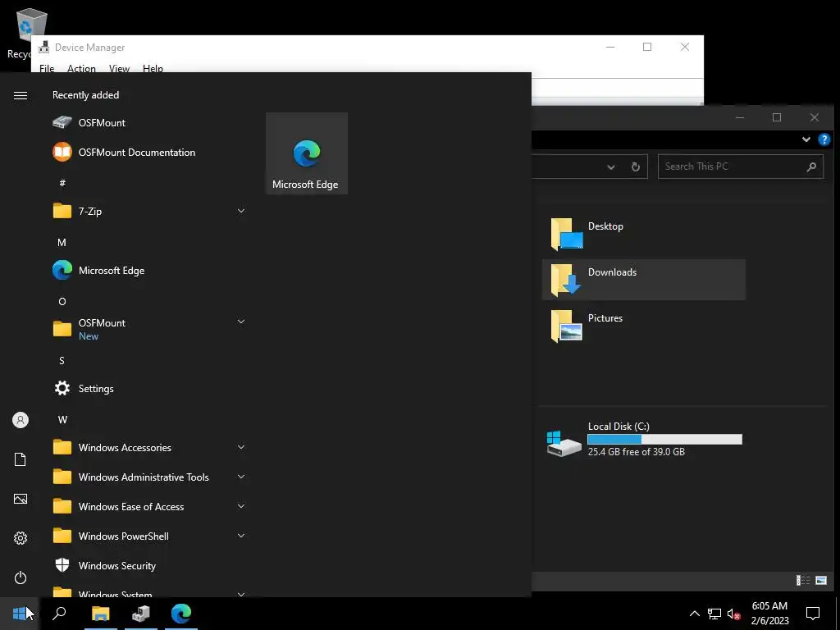Click the Windows Start button

tap(20, 614)
